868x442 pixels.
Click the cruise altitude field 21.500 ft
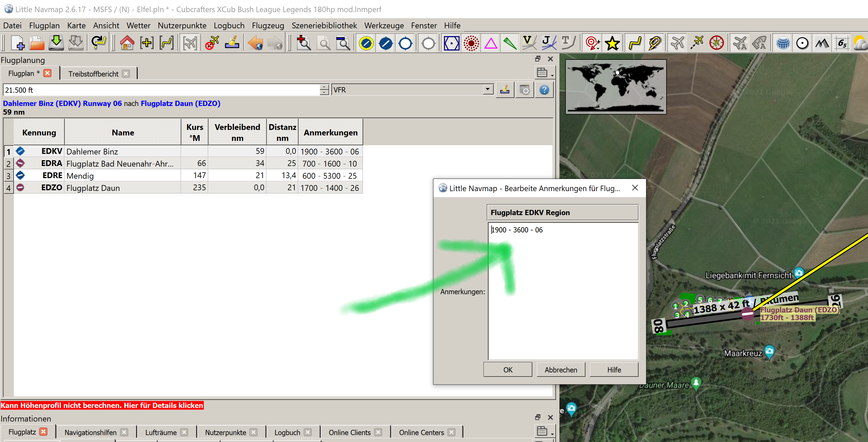(161, 89)
